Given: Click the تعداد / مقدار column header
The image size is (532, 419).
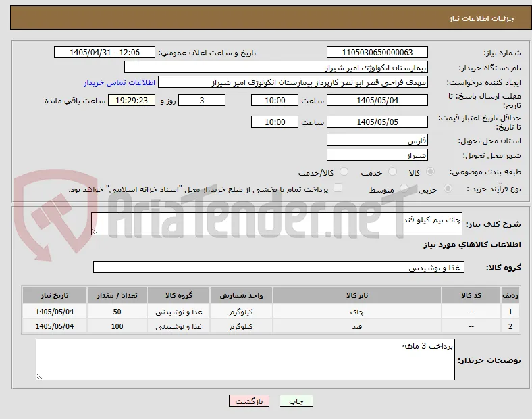Looking at the screenshot, I should pos(117,295).
